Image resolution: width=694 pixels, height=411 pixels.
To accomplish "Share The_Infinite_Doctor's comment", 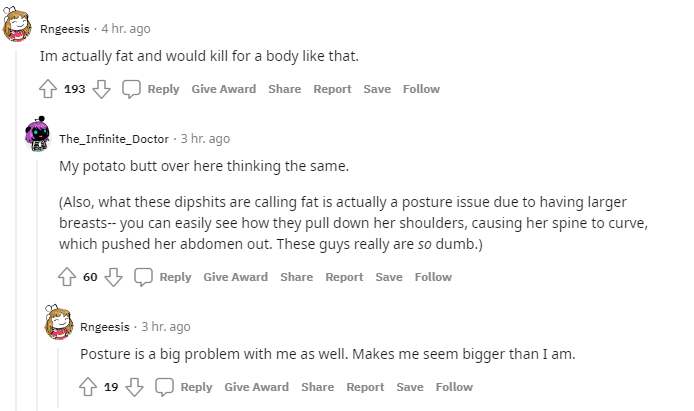I will pos(297,277).
